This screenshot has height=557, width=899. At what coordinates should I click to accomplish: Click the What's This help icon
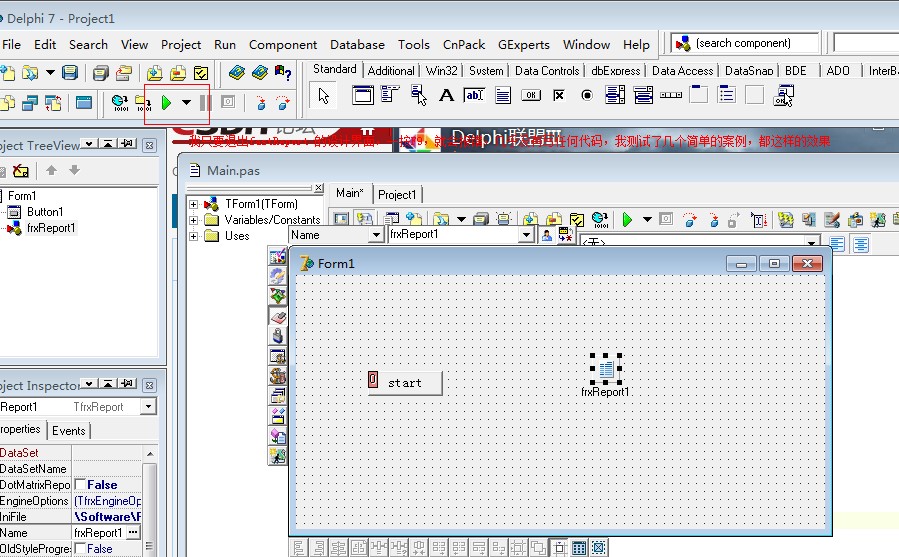pyautogui.click(x=283, y=73)
